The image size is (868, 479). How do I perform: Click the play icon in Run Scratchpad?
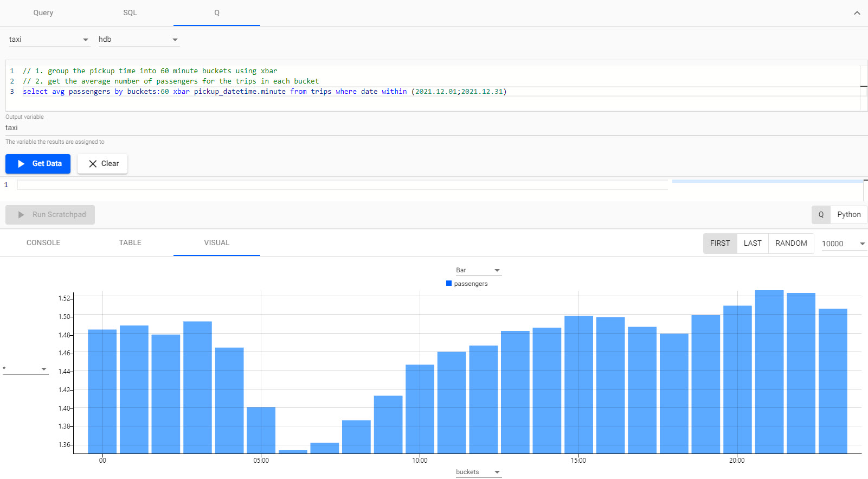pos(21,215)
